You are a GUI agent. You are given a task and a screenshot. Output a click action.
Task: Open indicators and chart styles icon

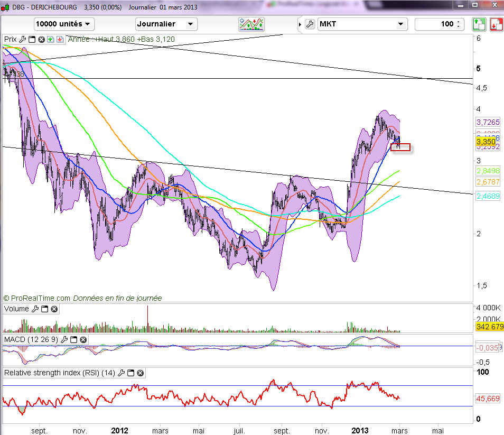(251, 24)
